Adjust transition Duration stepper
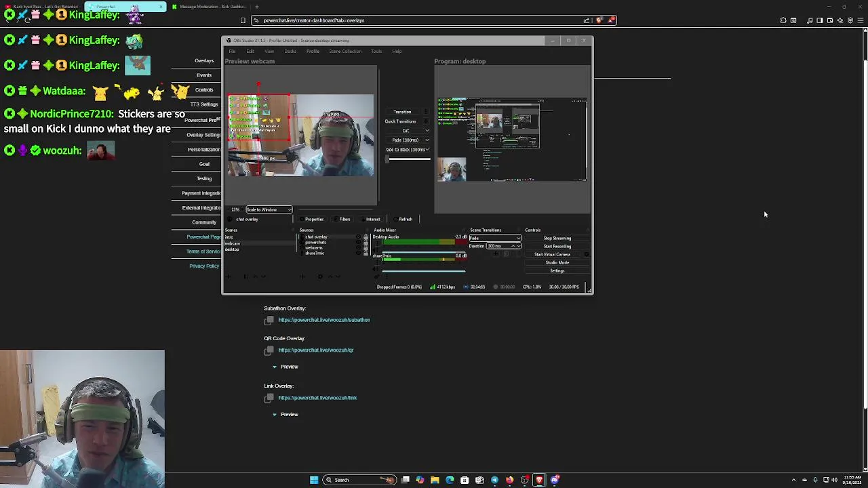The width and height of the screenshot is (868, 488). 517,246
